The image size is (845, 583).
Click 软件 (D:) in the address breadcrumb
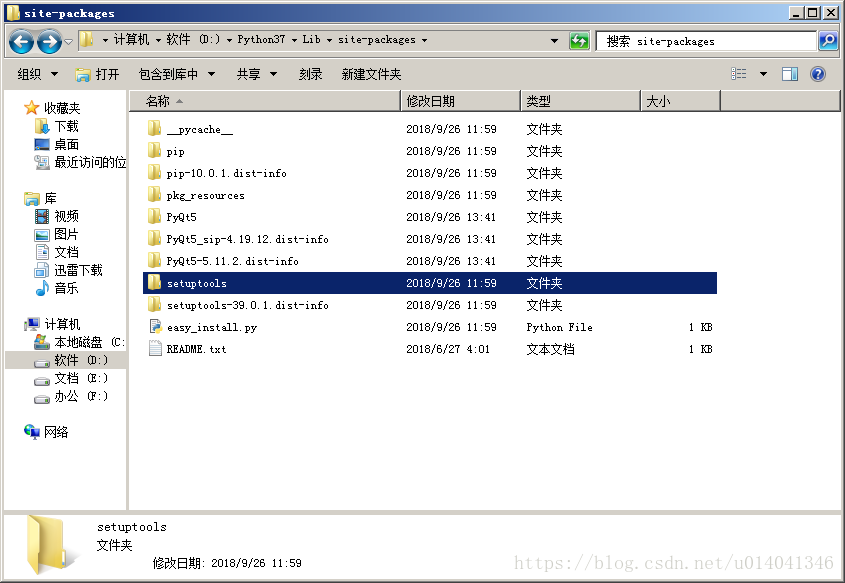click(x=193, y=39)
